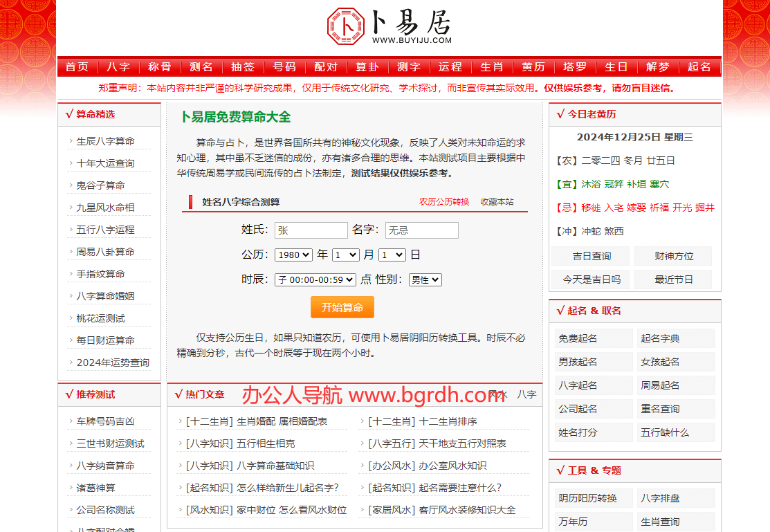This screenshot has height=532, width=770.
Task: Click the 卜易居 site logo
Action: pos(389,26)
